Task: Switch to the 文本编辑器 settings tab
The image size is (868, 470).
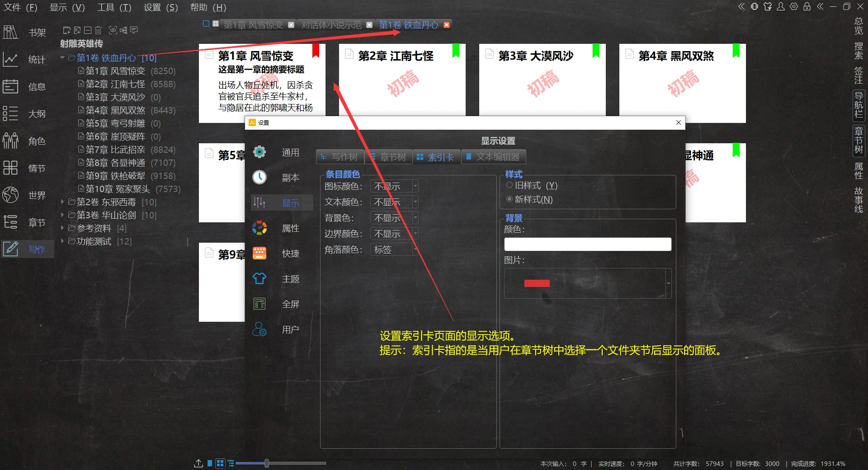Action: tap(494, 157)
